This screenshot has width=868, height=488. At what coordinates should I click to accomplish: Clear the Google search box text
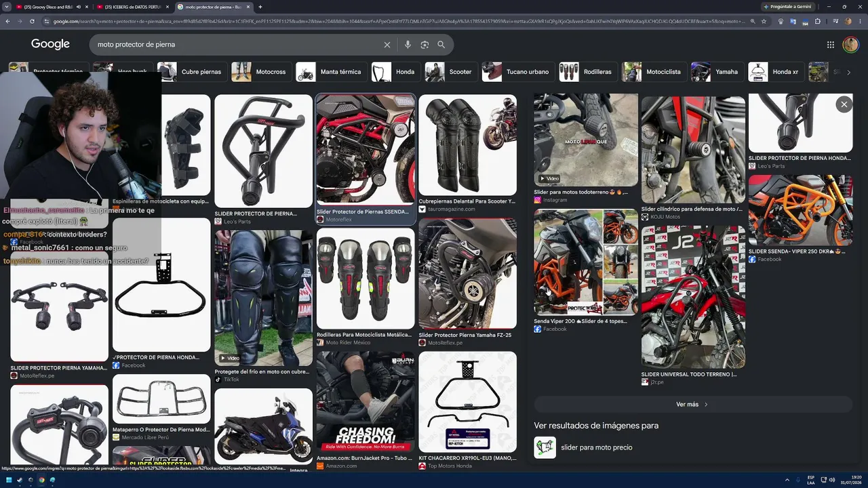point(387,45)
